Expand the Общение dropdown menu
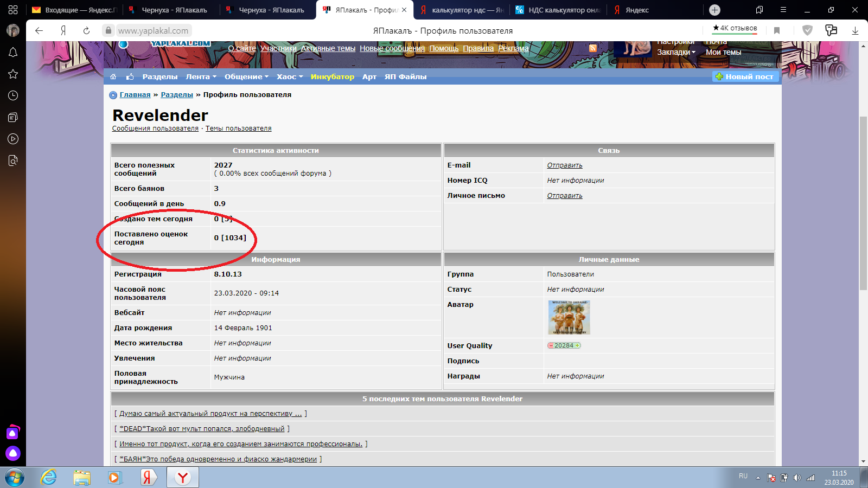The width and height of the screenshot is (868, 488). [247, 76]
